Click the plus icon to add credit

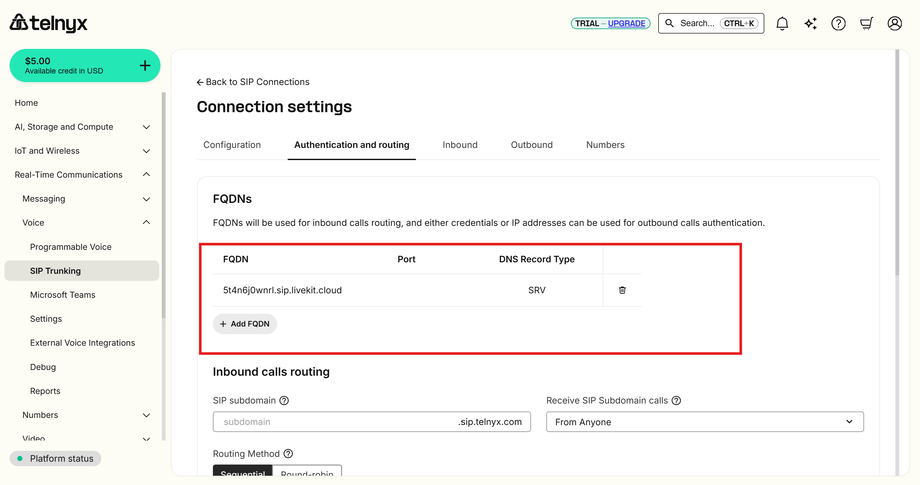(x=145, y=66)
